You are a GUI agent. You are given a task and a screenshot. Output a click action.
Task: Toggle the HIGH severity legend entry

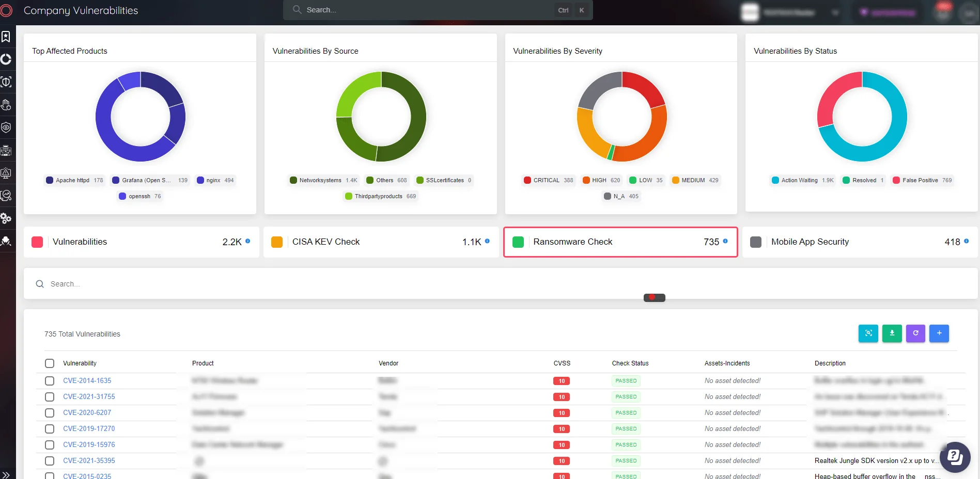point(601,180)
